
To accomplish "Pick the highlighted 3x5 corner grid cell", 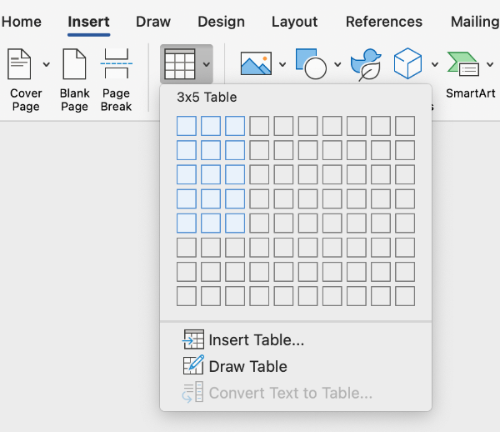I will coord(235,223).
